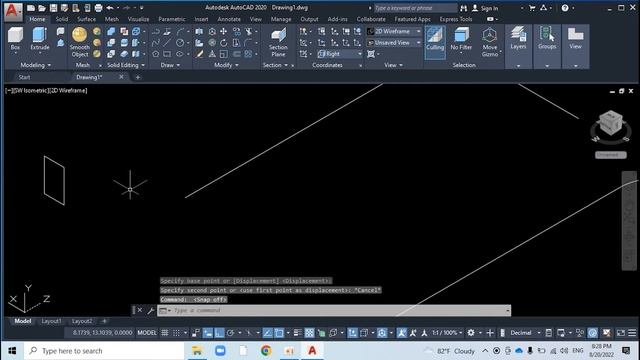Select the Polygon tool in Draw panel
The height and width of the screenshot is (360, 640).
click(x=156, y=54)
